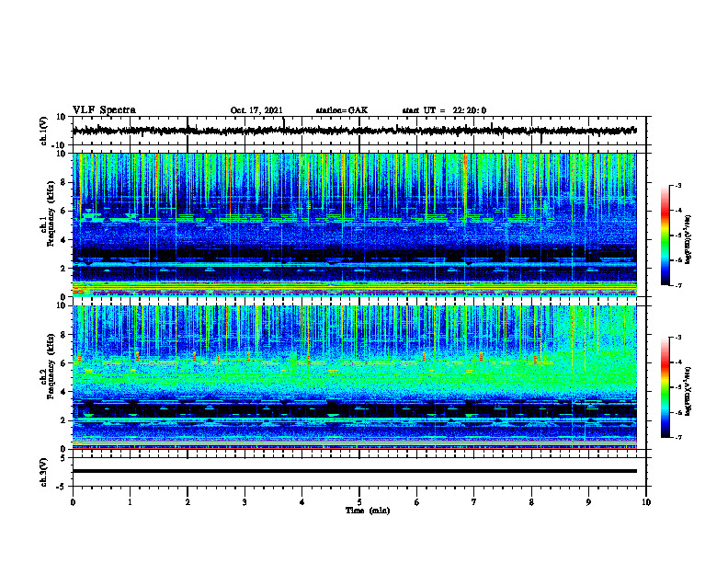Image resolution: width=728 pixels, height=563 pixels.
Task: Click the "-5" tick on ch.3 voltage axis
Action: 62,487
